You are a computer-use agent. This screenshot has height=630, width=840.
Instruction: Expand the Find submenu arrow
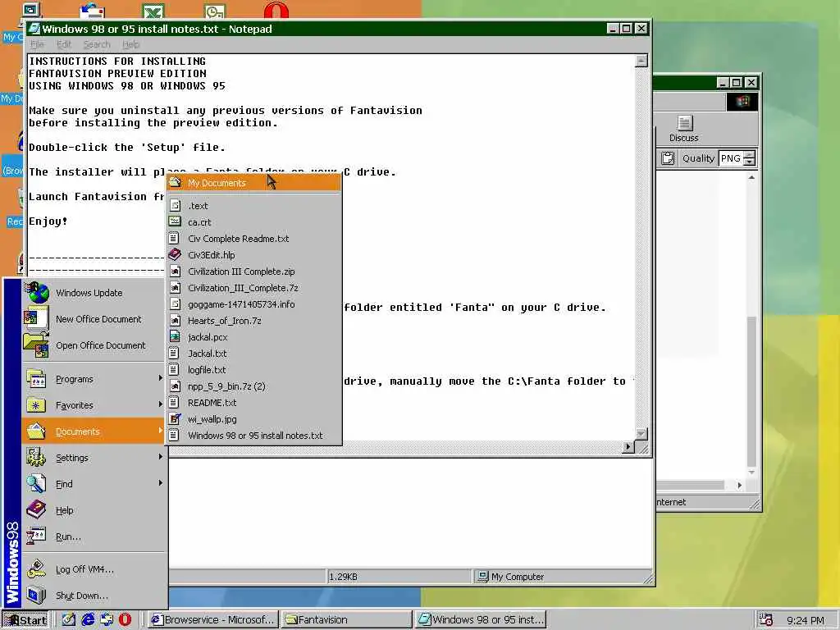(160, 483)
